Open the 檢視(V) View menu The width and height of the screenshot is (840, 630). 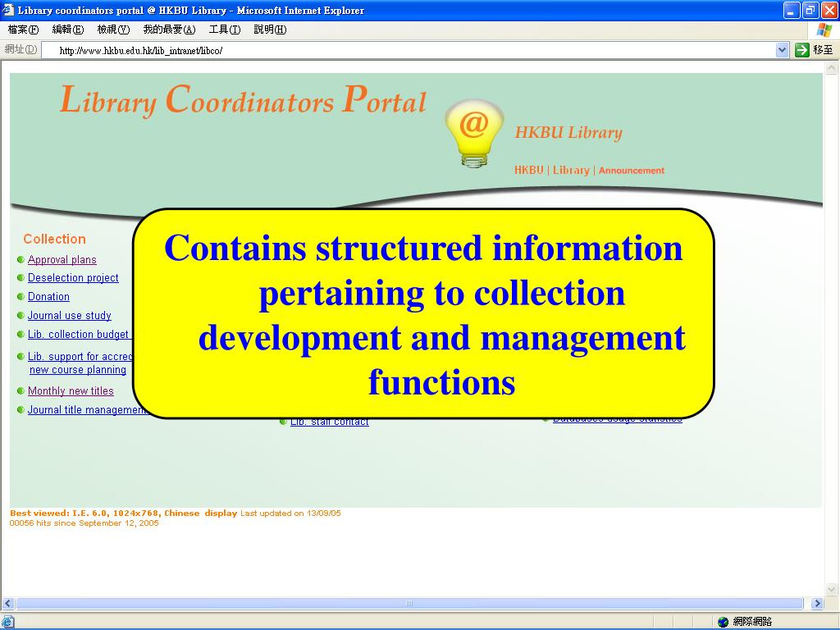click(x=113, y=30)
